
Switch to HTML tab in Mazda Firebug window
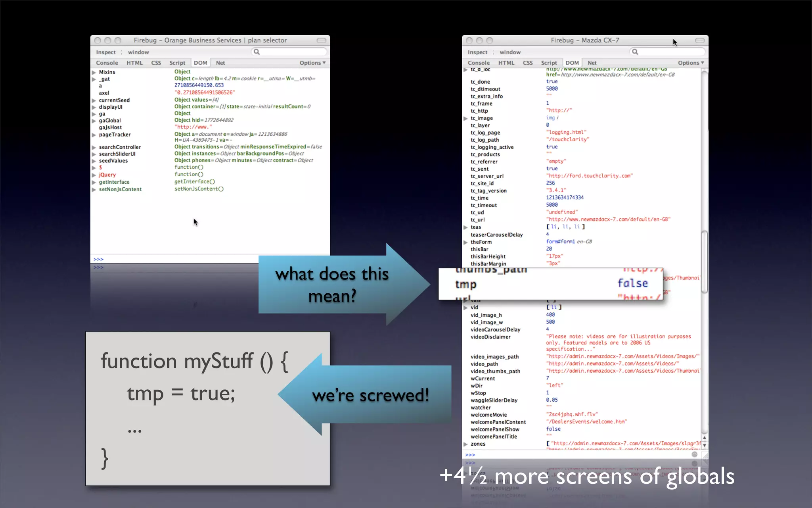click(x=506, y=63)
